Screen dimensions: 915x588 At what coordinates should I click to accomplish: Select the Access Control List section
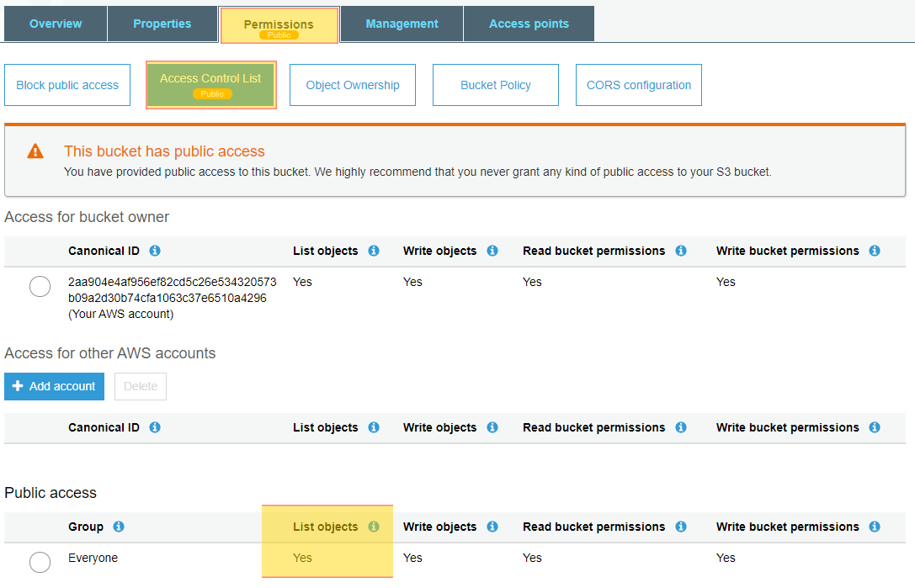pos(210,85)
